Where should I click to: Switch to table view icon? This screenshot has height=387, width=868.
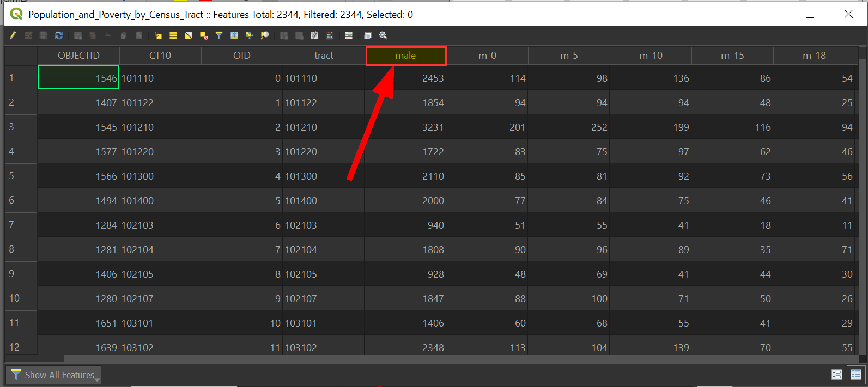tap(856, 374)
